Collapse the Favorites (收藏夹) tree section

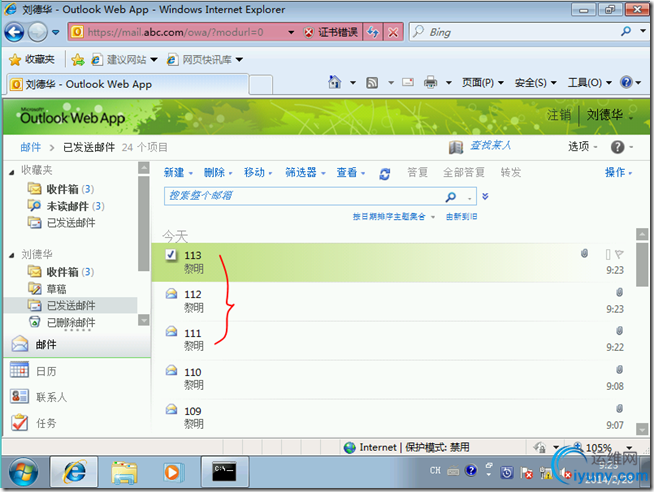[12, 172]
